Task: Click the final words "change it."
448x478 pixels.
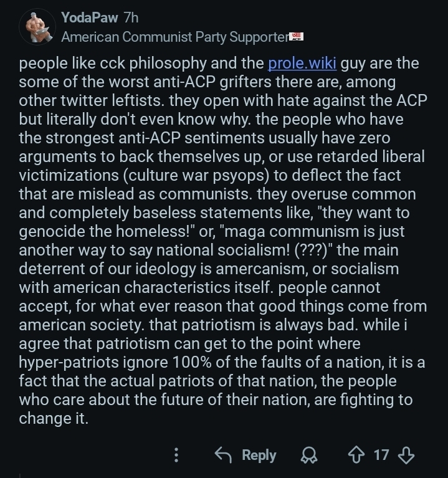Action: click(54, 419)
